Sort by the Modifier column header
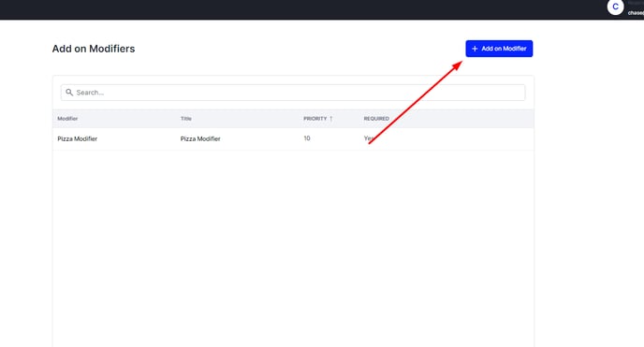Screen dimensions: 644x347 (67, 119)
